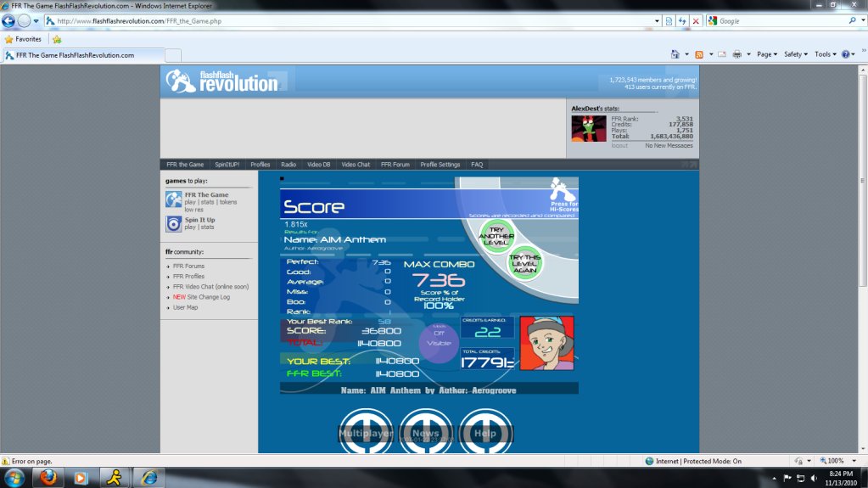Click the FFR The Game sidebar icon
Image resolution: width=868 pixels, height=488 pixels.
click(x=173, y=199)
